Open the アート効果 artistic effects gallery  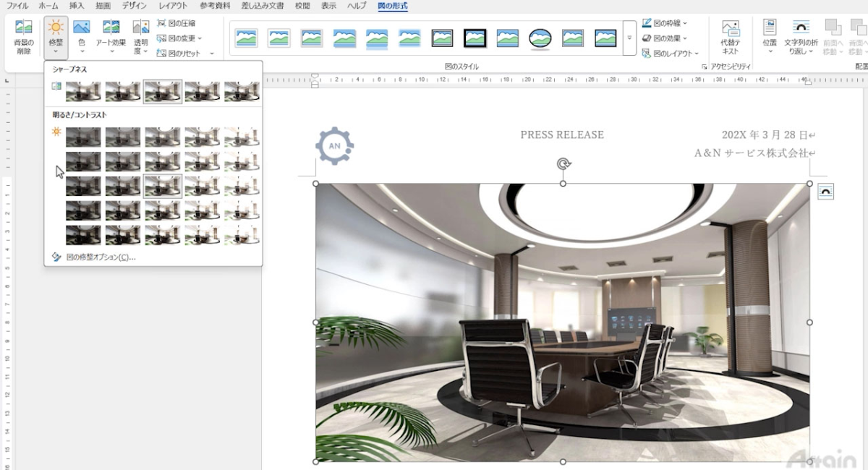coord(111,36)
